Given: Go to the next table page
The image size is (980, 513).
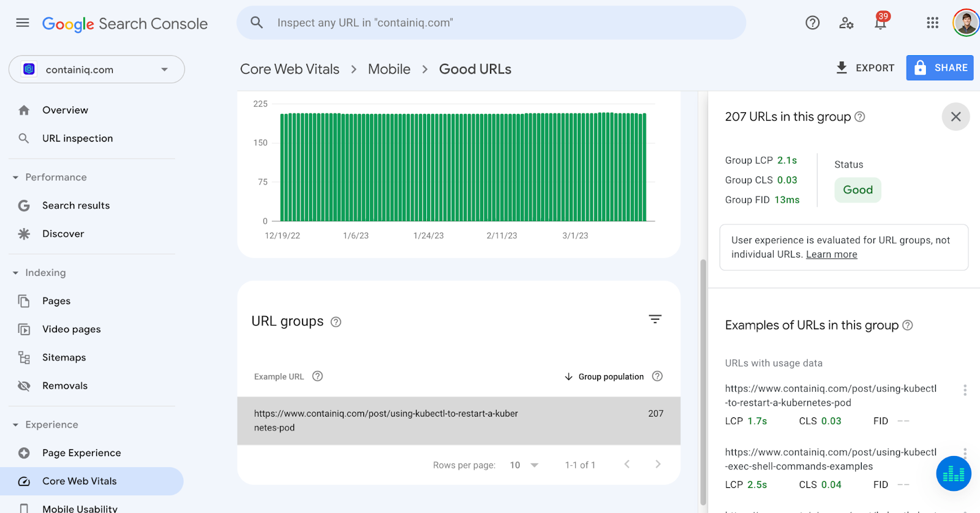Looking at the screenshot, I should click(658, 465).
